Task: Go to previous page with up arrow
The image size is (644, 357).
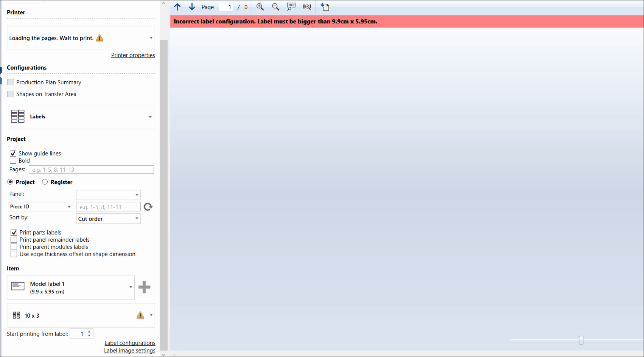Action: point(177,7)
